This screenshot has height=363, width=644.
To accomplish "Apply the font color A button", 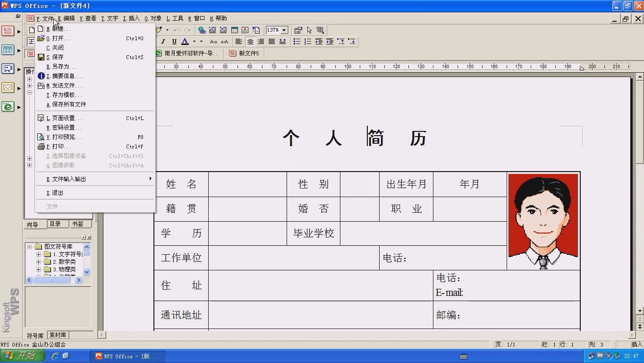I will [x=185, y=42].
